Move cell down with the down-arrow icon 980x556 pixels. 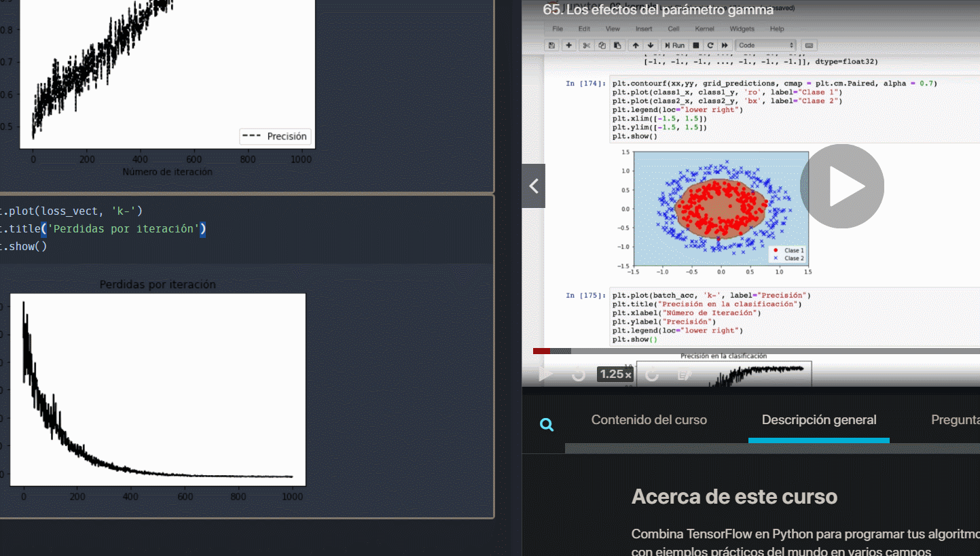coord(651,46)
